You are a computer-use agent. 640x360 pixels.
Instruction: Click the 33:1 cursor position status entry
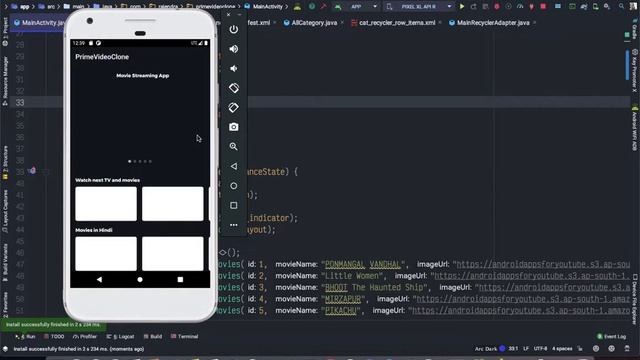click(x=513, y=349)
